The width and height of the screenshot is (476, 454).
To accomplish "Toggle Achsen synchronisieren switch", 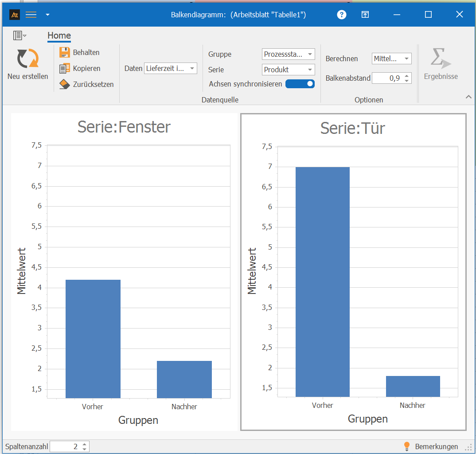I will coord(300,84).
